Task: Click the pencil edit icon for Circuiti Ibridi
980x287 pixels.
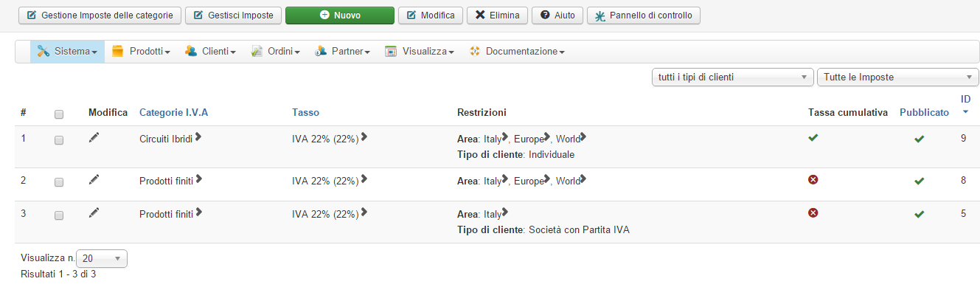Action: (x=94, y=137)
